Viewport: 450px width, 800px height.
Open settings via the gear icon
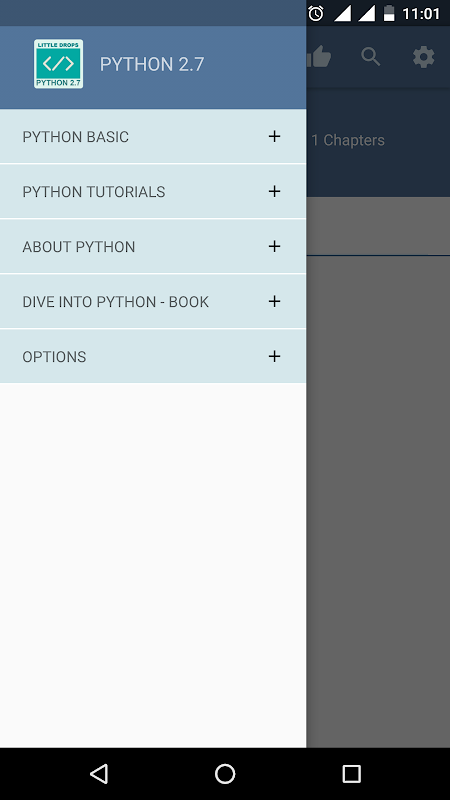point(423,57)
